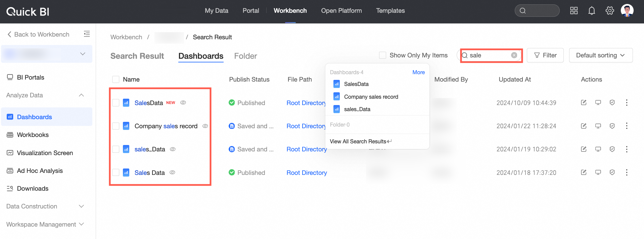Collapse sidebar with the menu fold icon
This screenshot has width=644, height=239.
[x=87, y=34]
